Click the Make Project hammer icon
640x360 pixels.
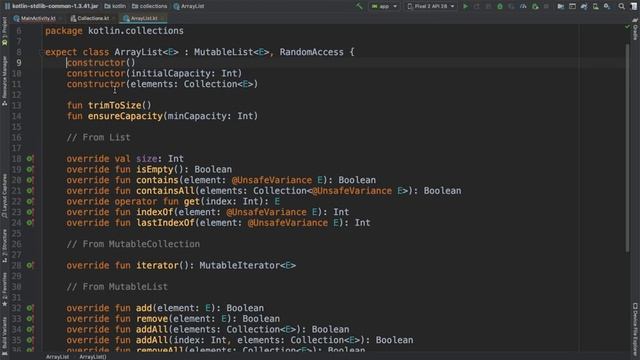pos(359,6)
